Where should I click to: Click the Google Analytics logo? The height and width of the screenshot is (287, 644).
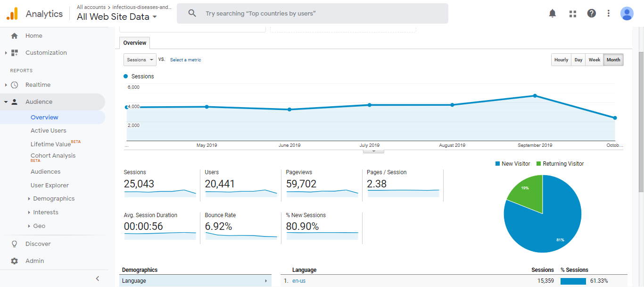(x=12, y=14)
